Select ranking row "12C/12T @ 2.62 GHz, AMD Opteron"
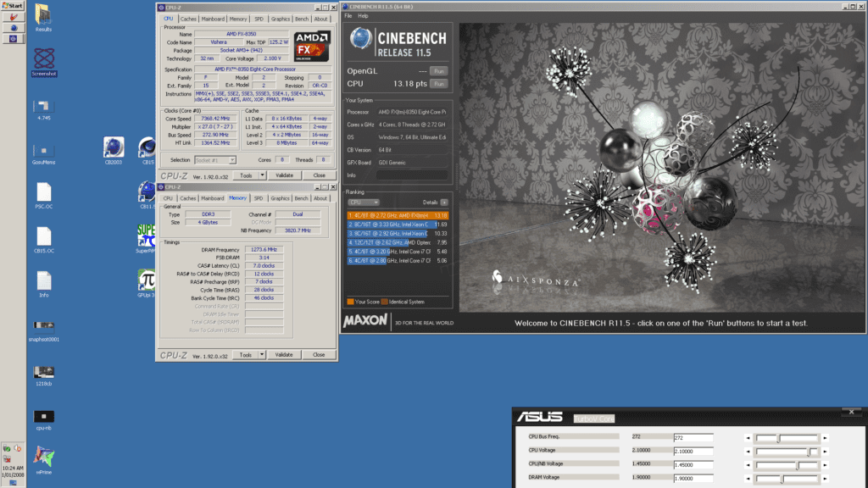Image resolution: width=868 pixels, height=488 pixels. [398, 242]
